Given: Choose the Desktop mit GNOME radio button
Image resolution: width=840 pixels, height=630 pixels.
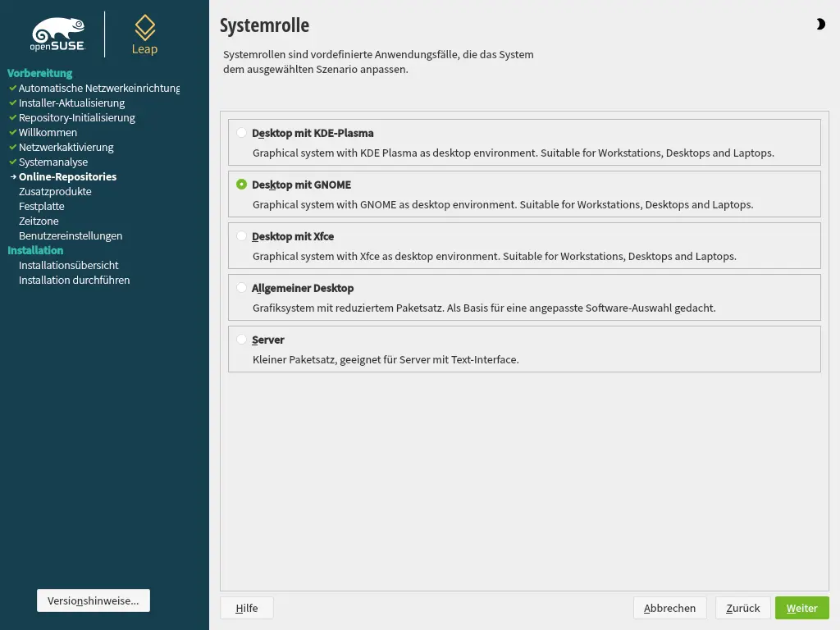Looking at the screenshot, I should point(241,185).
